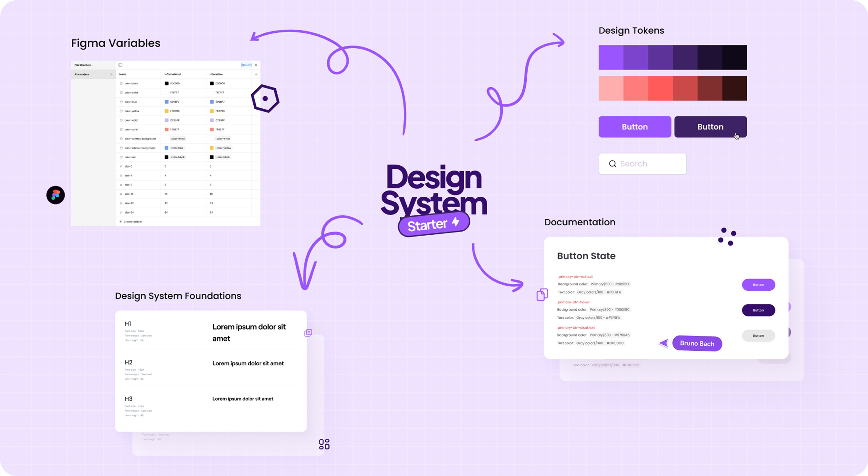The image size is (868, 476).
Task: Click color-yellow alias chip under Interactive
Action: [x=224, y=148]
